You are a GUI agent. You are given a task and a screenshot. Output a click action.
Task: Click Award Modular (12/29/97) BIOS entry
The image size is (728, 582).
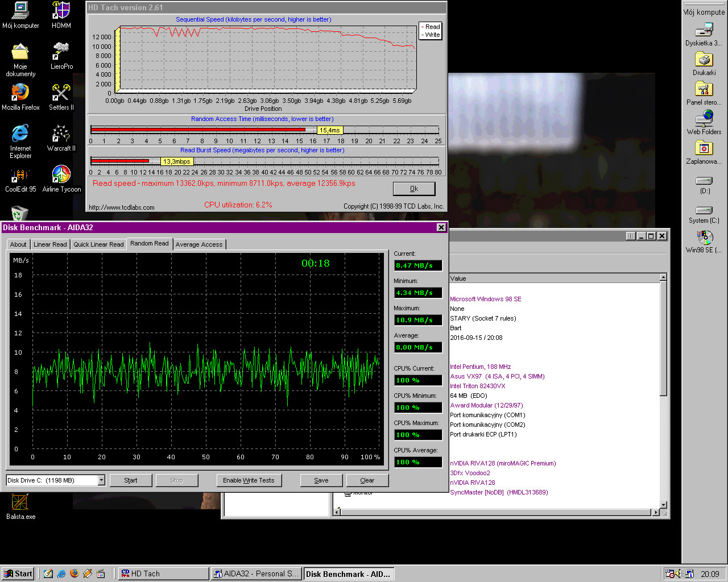click(x=487, y=405)
